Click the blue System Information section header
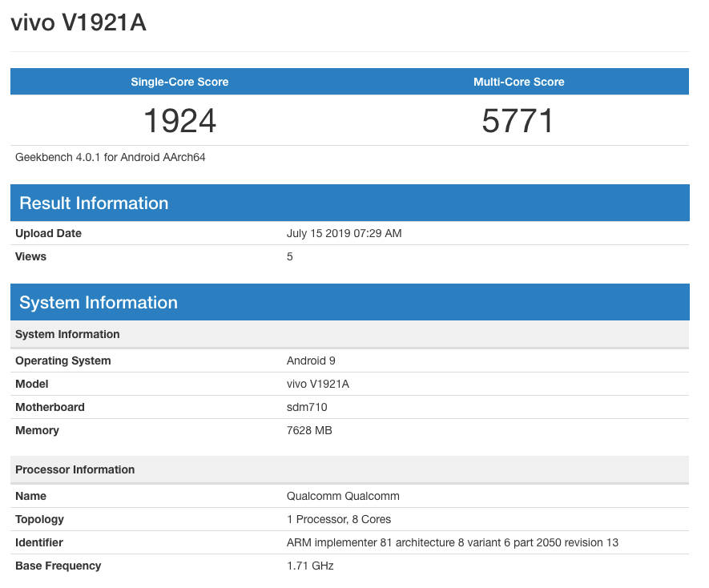Image resolution: width=709 pixels, height=588 pixels. point(350,302)
